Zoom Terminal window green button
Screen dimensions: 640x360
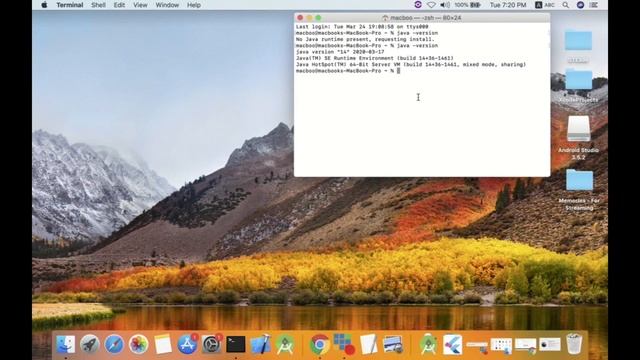point(318,18)
